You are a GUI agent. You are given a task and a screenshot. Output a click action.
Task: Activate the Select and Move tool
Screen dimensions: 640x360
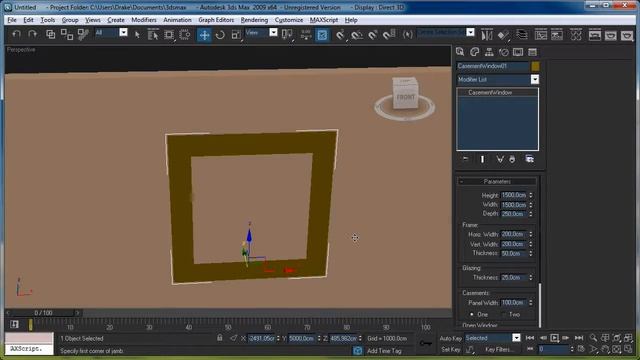tap(204, 35)
